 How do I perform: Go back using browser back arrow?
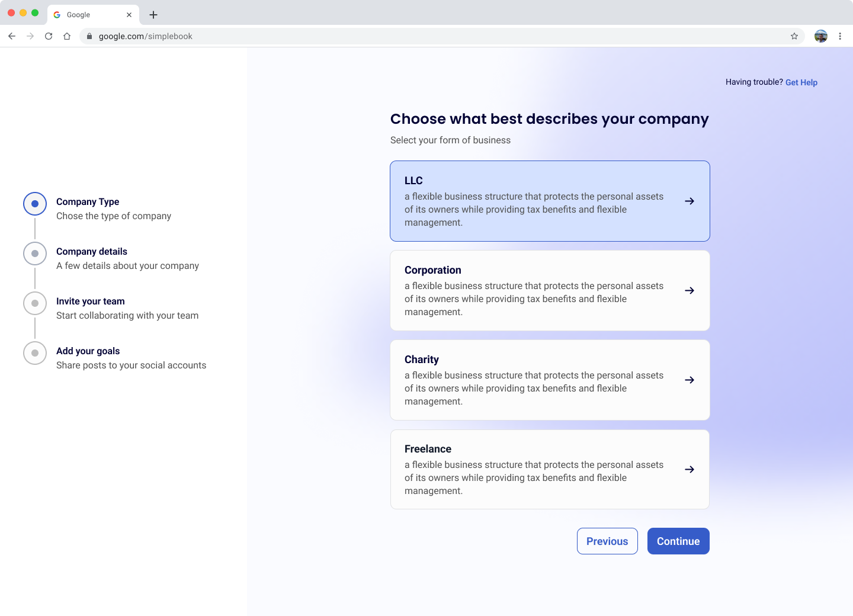click(12, 36)
